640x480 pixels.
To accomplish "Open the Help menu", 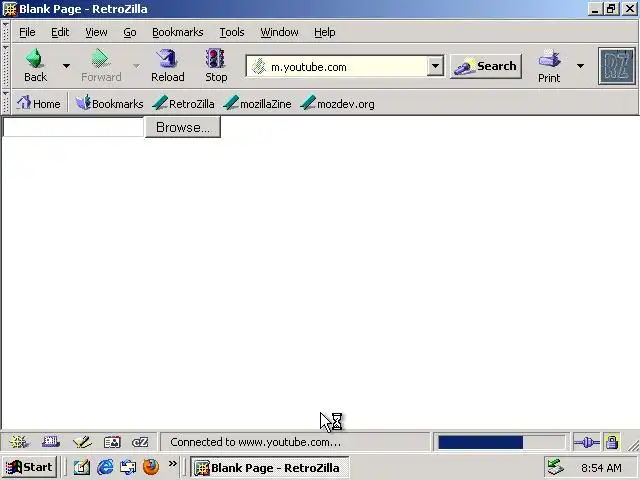I will click(x=324, y=32).
